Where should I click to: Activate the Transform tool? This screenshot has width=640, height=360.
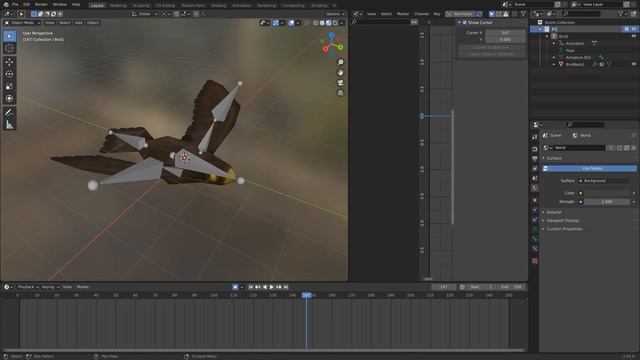point(9,99)
